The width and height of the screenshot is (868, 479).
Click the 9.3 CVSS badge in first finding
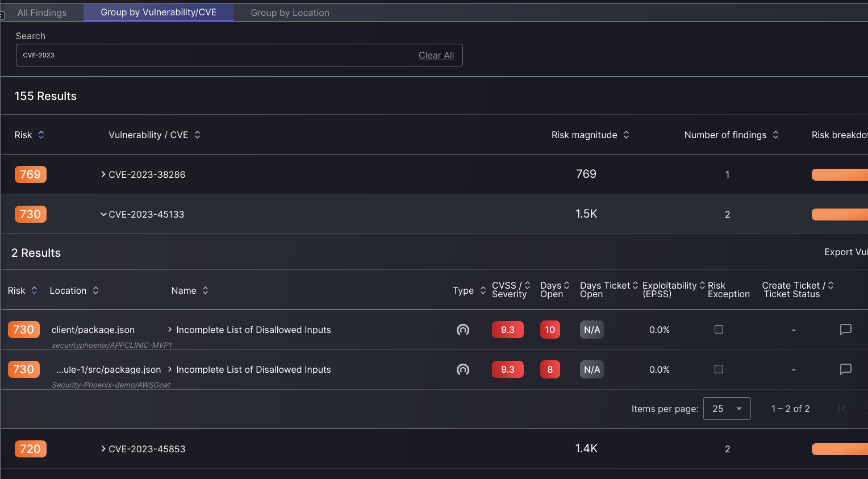pos(507,330)
